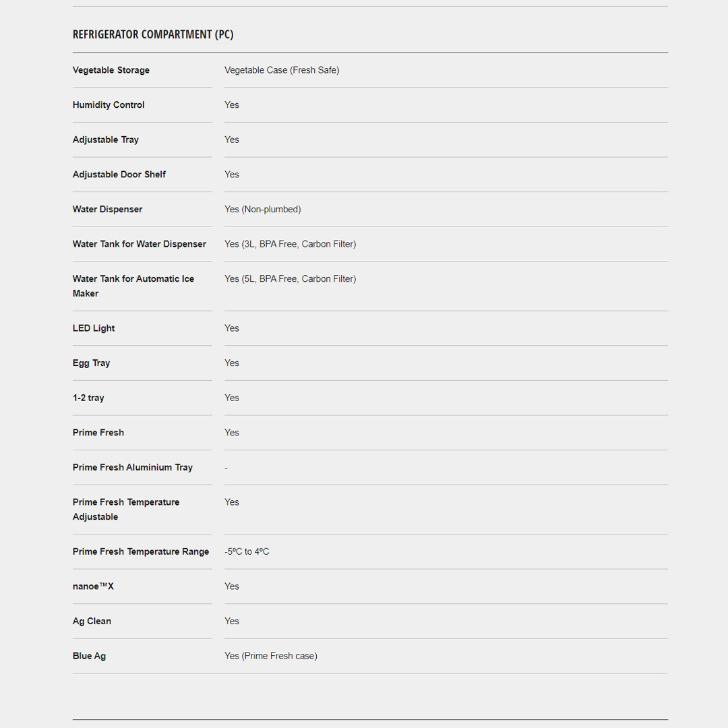Click the 3L BPA Free Carbon Filter value

(290, 244)
